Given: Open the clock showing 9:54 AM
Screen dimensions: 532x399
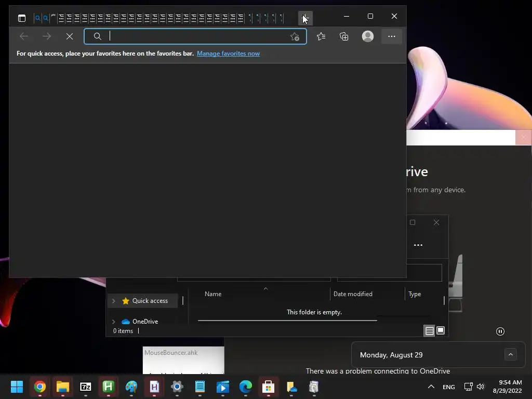Looking at the screenshot, I should pos(507,387).
